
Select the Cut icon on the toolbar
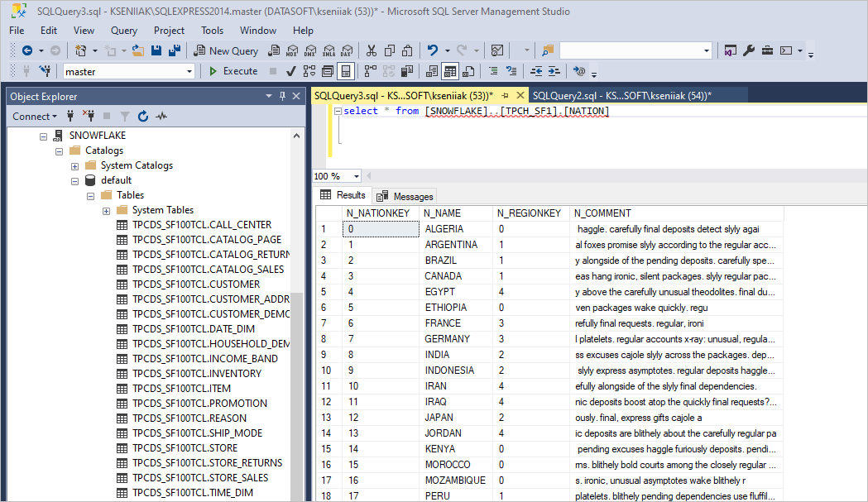click(371, 50)
